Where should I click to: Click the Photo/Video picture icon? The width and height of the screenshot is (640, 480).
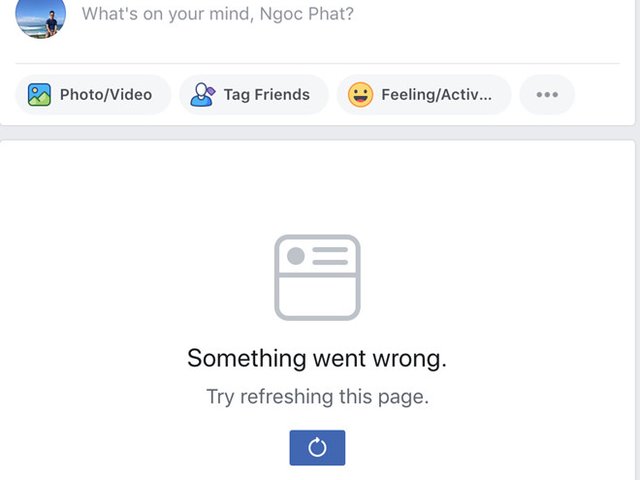pos(39,95)
